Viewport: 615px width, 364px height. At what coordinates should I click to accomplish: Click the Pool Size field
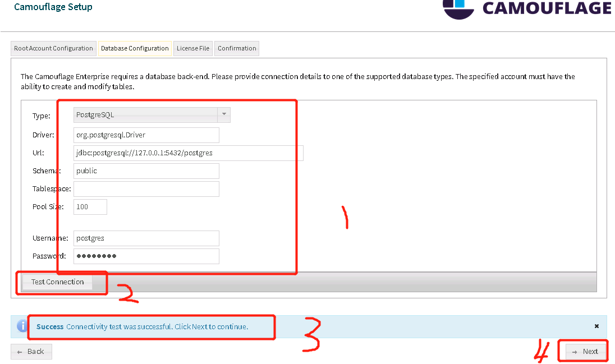90,207
